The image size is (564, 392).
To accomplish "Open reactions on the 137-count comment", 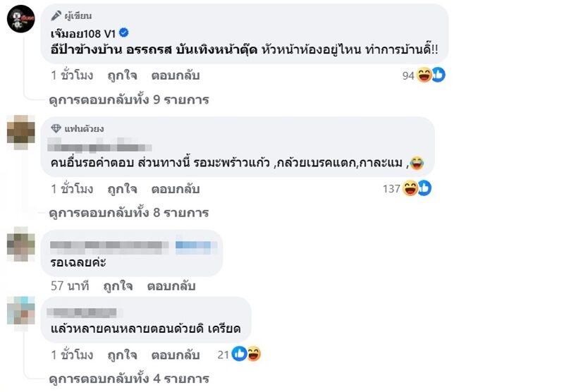I will pyautogui.click(x=416, y=188).
